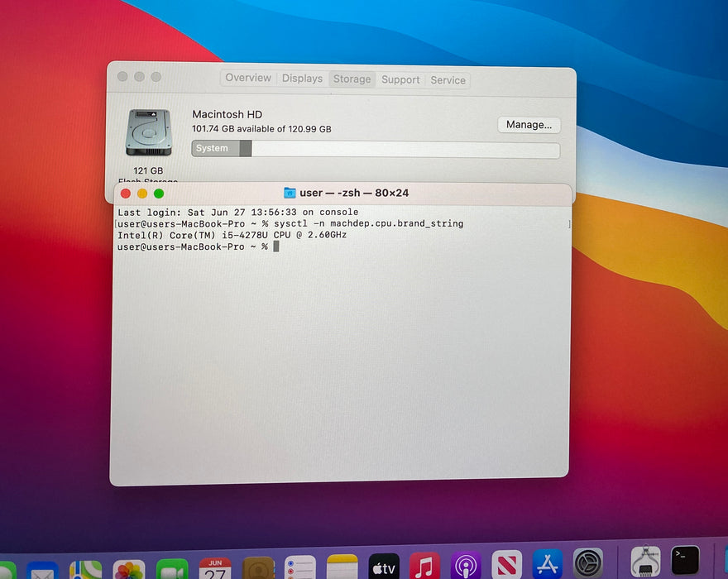Click the Macintosh HD drive icon

click(149, 133)
